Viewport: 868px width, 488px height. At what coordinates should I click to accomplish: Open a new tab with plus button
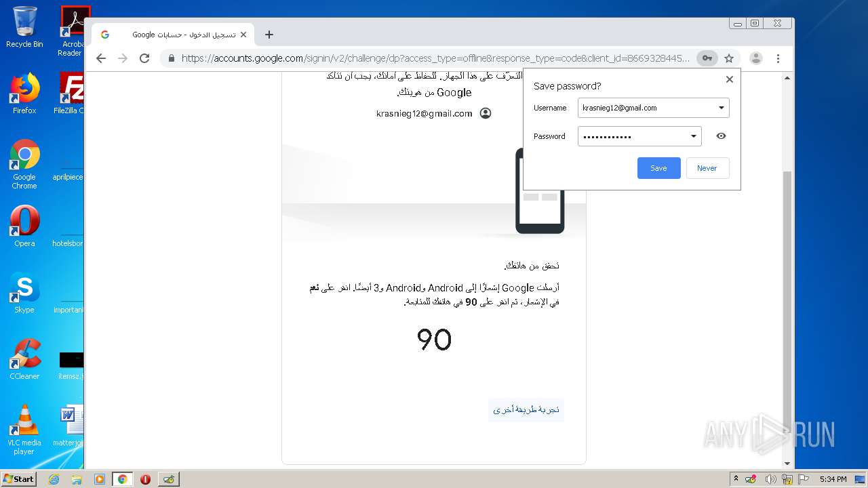tap(269, 35)
